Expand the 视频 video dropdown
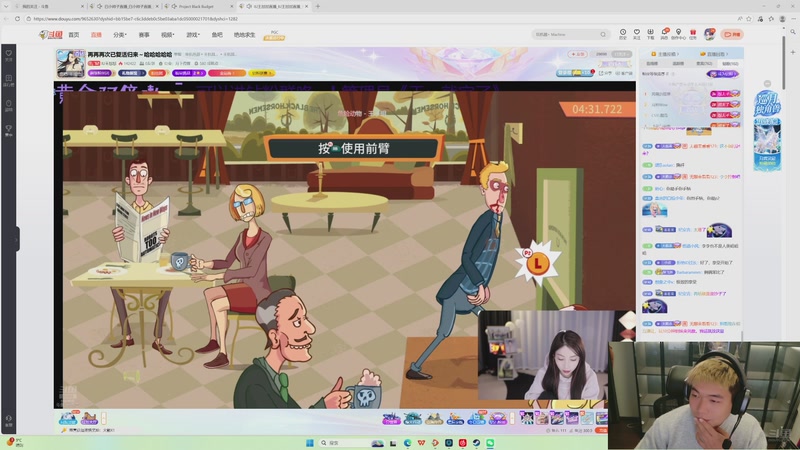800x450 pixels. click(x=167, y=35)
